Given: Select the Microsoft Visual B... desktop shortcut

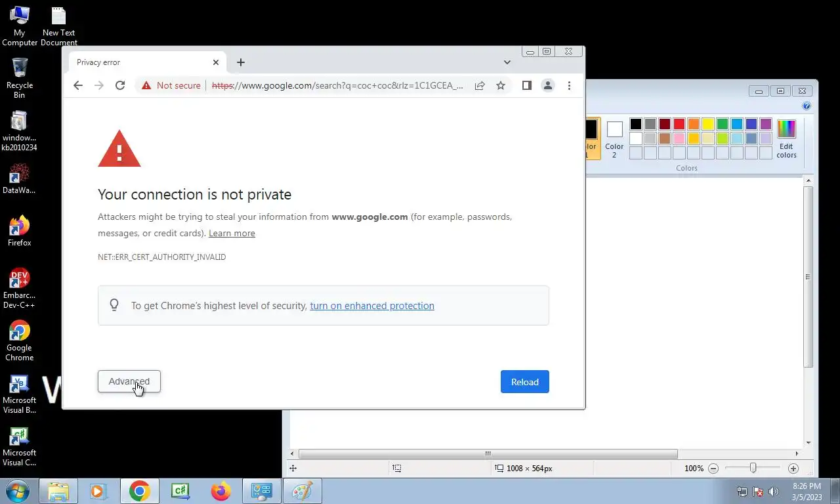Looking at the screenshot, I should coord(20,394).
